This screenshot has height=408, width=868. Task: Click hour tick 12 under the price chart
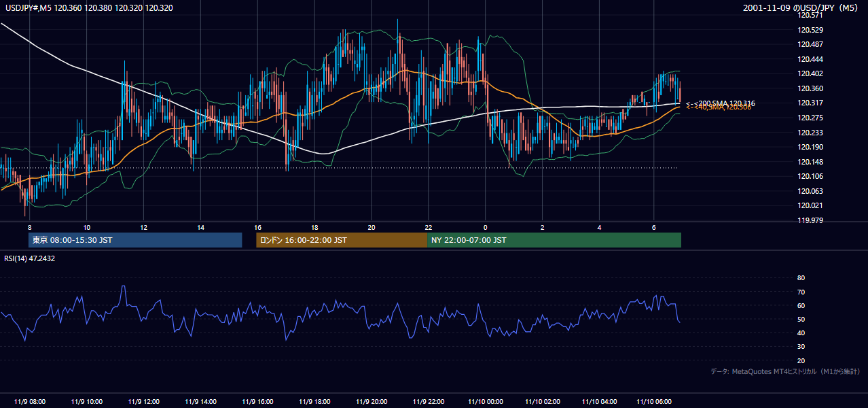[143, 227]
